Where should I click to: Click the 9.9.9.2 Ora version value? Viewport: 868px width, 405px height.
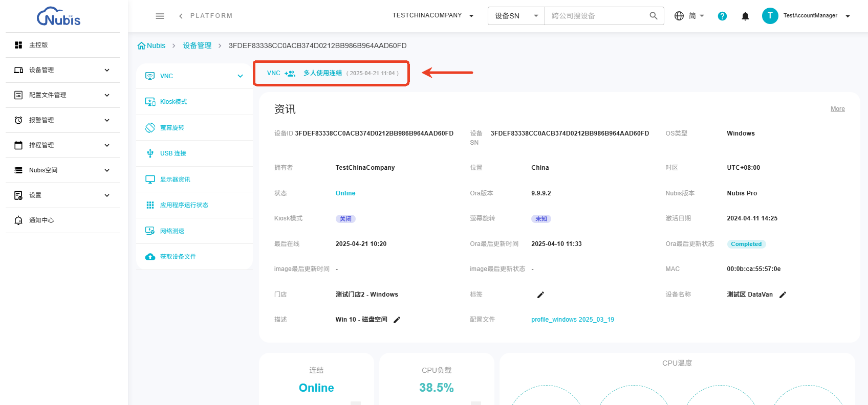pos(541,193)
